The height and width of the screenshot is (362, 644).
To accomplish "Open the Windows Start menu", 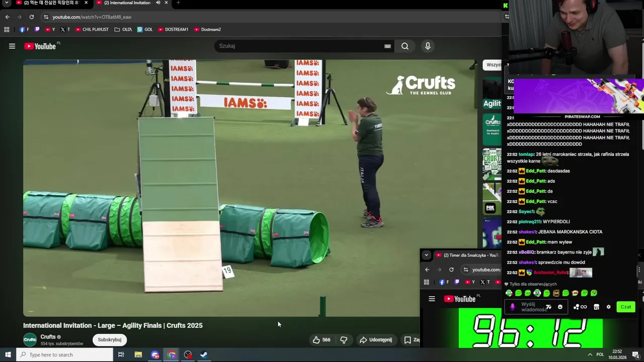I will [x=8, y=355].
